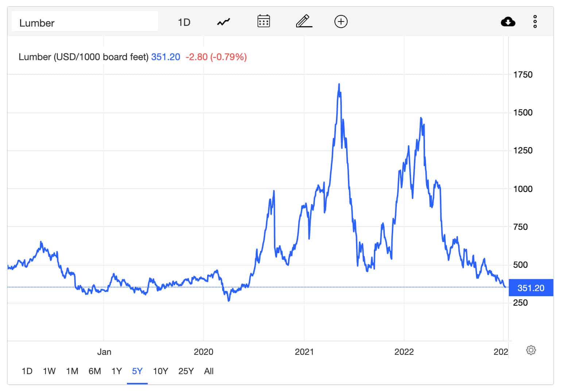This screenshot has height=392, width=561.
Task: Click the plus icon to add comparison
Action: point(341,22)
